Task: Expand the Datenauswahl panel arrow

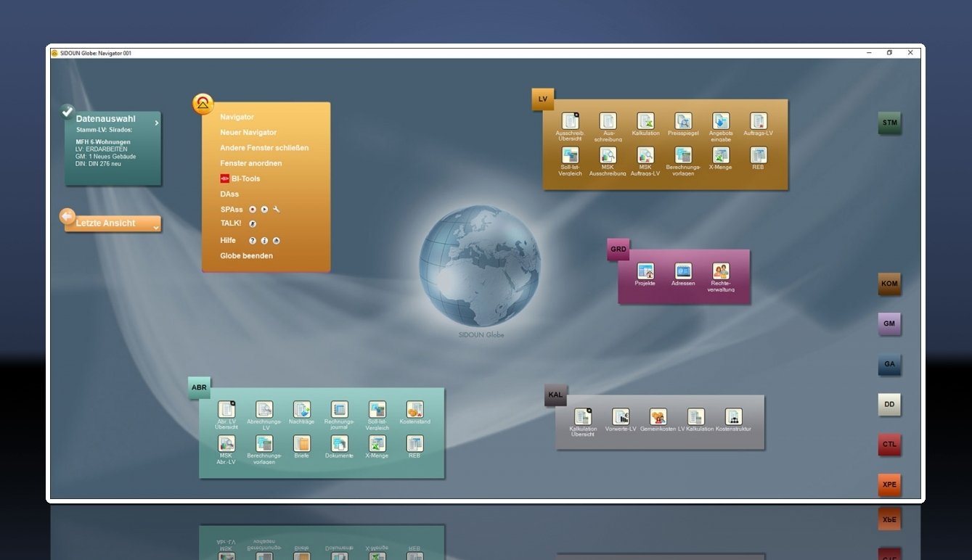Action: pos(156,123)
